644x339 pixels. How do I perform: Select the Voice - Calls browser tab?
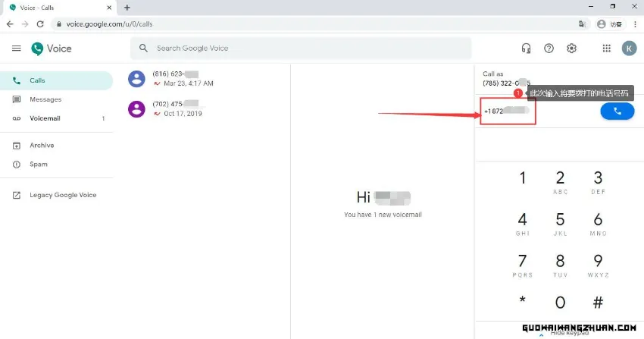coord(58,8)
